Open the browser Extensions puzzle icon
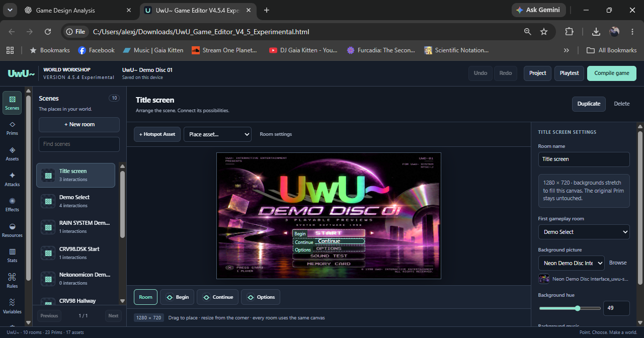The image size is (644, 338). click(569, 32)
